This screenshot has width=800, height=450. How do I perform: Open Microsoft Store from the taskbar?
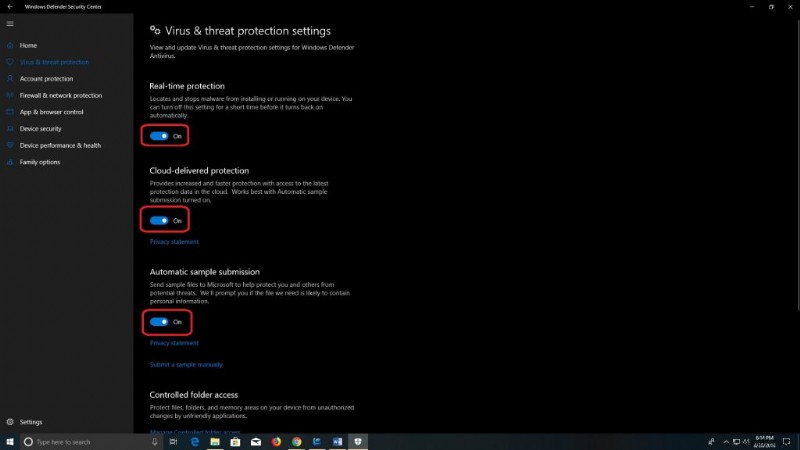235,442
